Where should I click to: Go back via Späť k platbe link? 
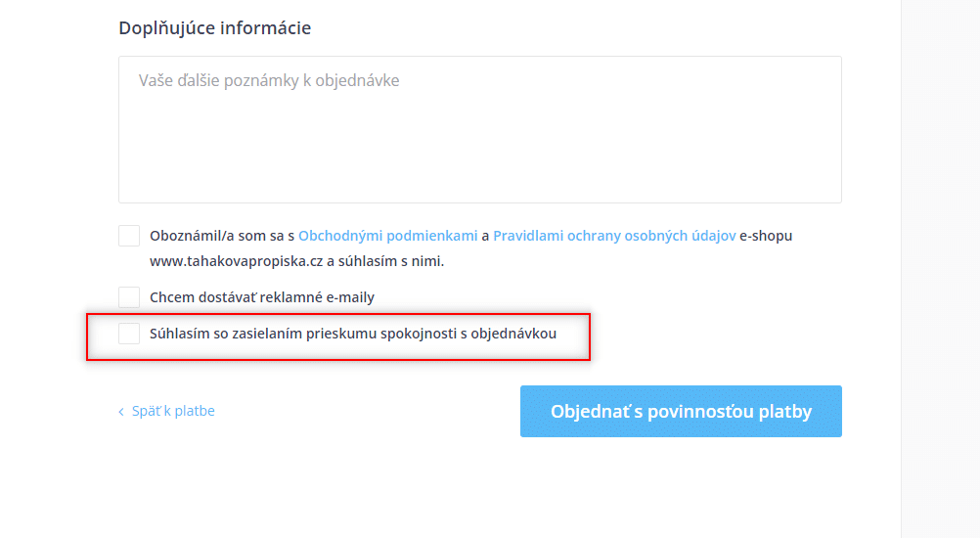173,411
